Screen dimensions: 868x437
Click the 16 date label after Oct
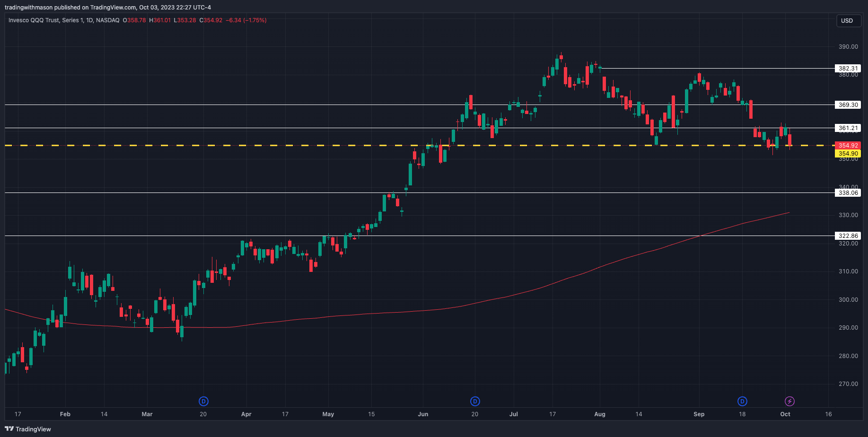828,414
